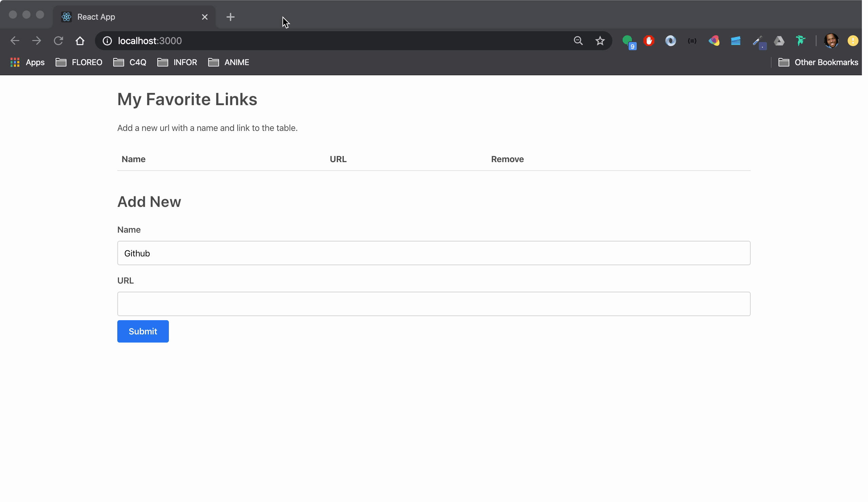The height and width of the screenshot is (504, 868).
Task: Open the ANIME bookmarks folder
Action: [229, 62]
